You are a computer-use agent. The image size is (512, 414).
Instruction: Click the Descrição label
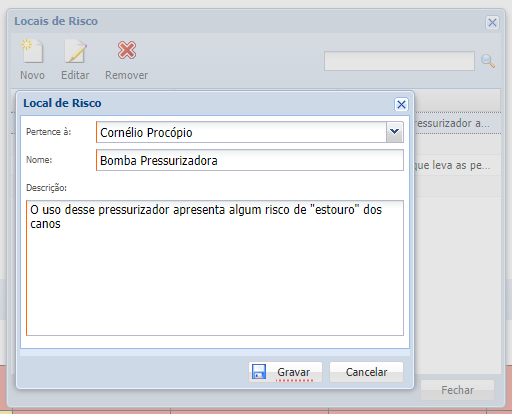[x=46, y=188]
